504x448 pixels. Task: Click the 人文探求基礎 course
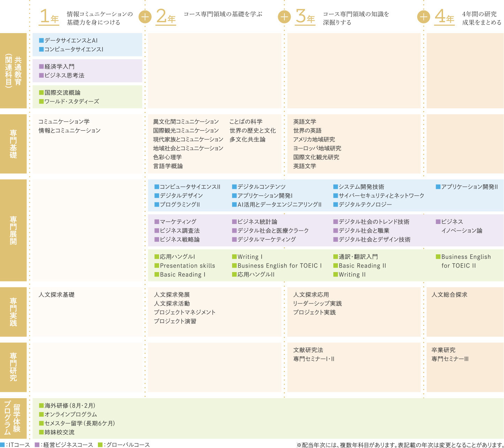click(56, 295)
